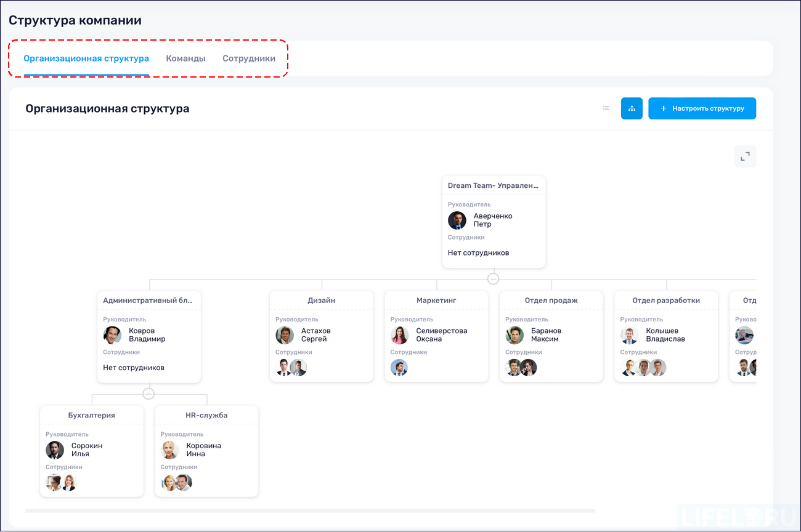Open the Сотрудники tab

[248, 58]
